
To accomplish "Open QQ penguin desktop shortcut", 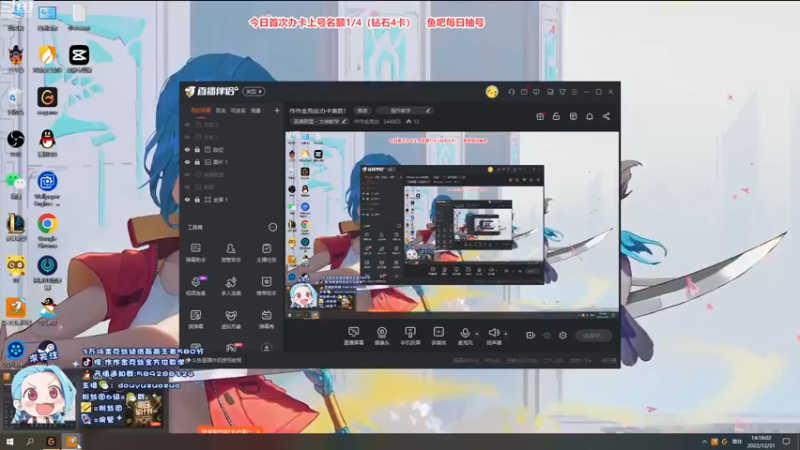I will click(x=47, y=143).
